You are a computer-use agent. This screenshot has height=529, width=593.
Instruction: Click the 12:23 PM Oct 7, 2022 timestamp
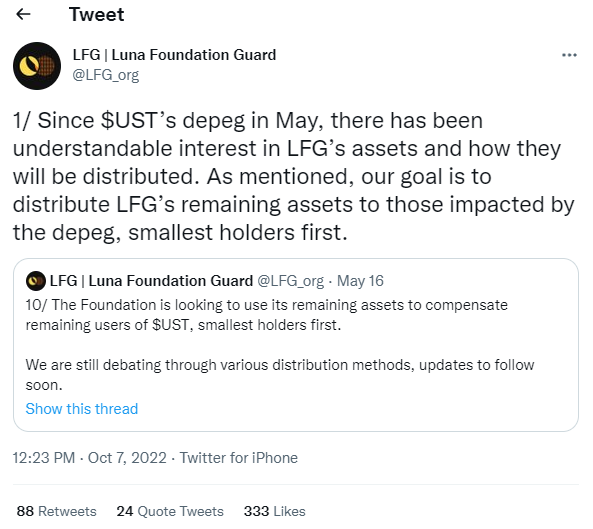(x=90, y=458)
